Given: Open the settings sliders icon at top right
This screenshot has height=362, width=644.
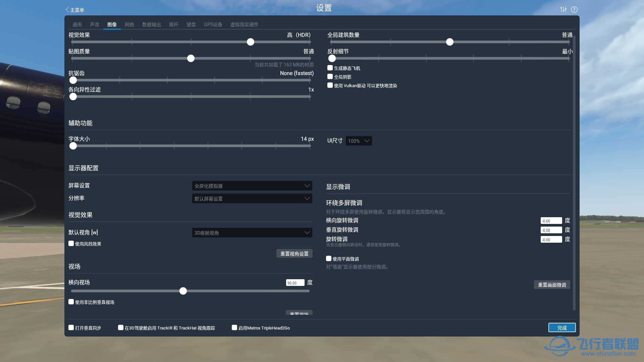Looking at the screenshot, I should pyautogui.click(x=563, y=9).
